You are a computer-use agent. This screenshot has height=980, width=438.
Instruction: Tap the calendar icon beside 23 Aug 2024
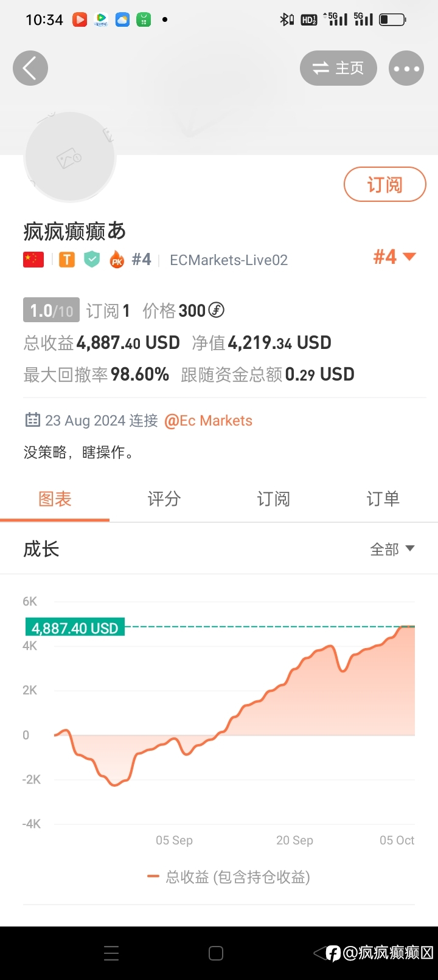click(32, 420)
